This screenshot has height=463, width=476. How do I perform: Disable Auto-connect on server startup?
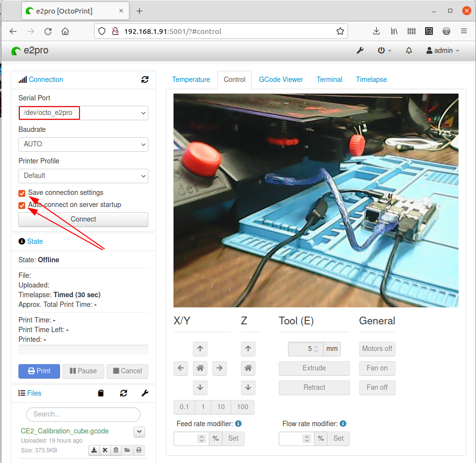click(x=22, y=205)
